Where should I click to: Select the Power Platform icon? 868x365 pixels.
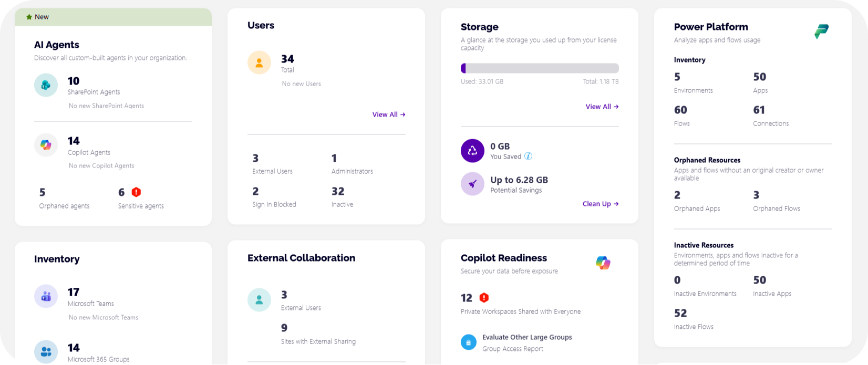coord(821,32)
